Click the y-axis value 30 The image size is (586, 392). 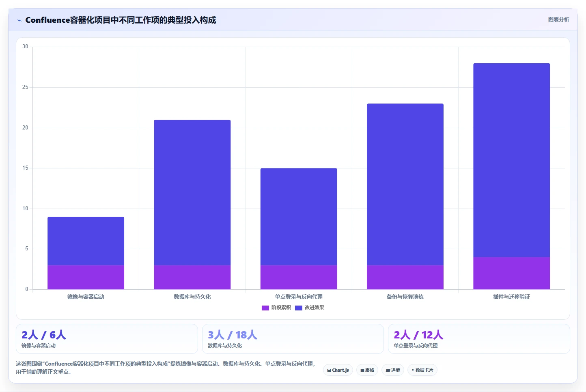(25, 47)
